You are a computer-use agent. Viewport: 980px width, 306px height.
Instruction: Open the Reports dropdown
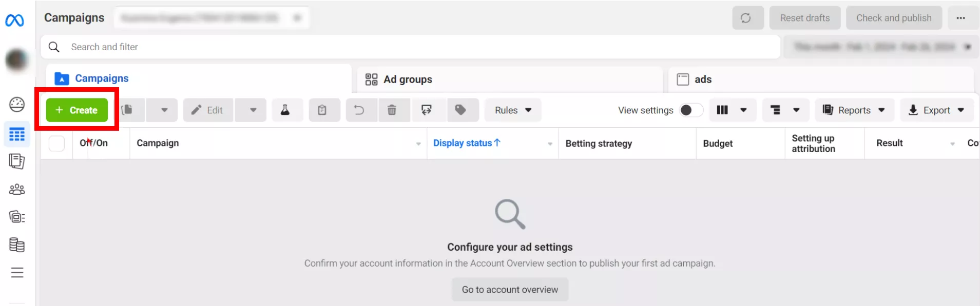click(854, 110)
